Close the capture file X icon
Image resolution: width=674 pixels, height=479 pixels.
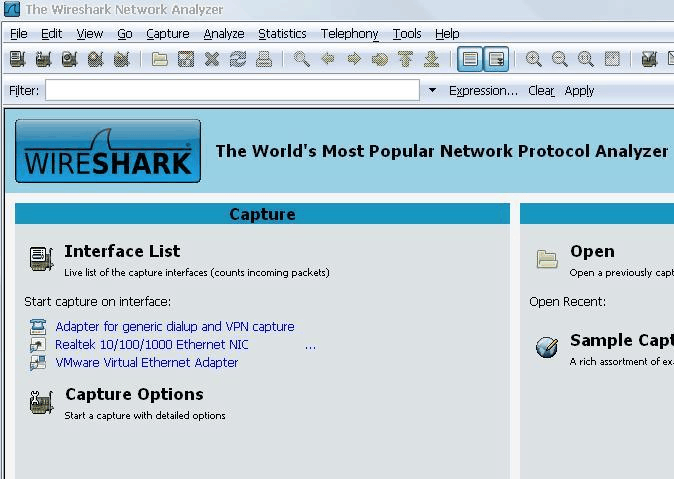(212, 59)
